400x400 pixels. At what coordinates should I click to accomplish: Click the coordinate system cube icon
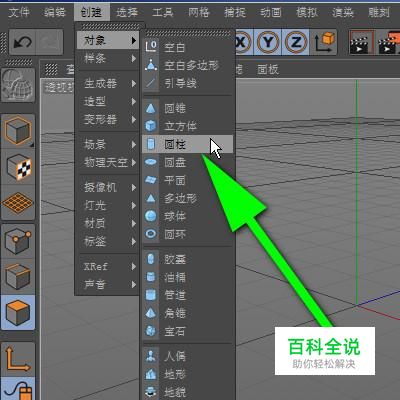click(x=324, y=42)
